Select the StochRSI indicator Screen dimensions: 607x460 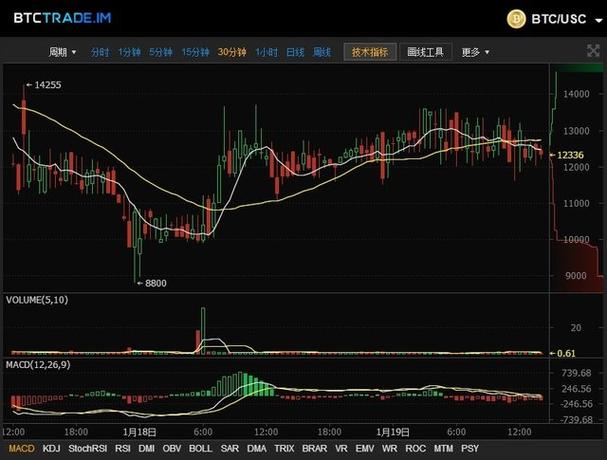point(87,448)
